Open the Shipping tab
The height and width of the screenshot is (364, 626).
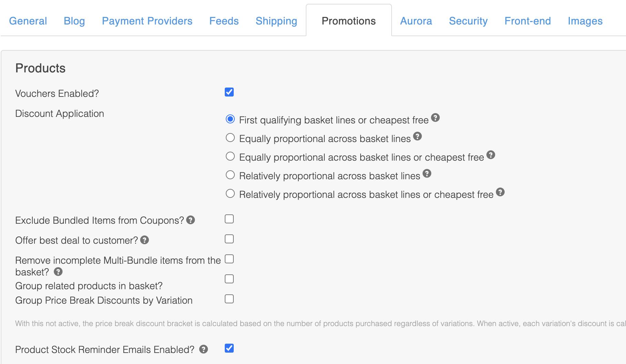point(276,21)
